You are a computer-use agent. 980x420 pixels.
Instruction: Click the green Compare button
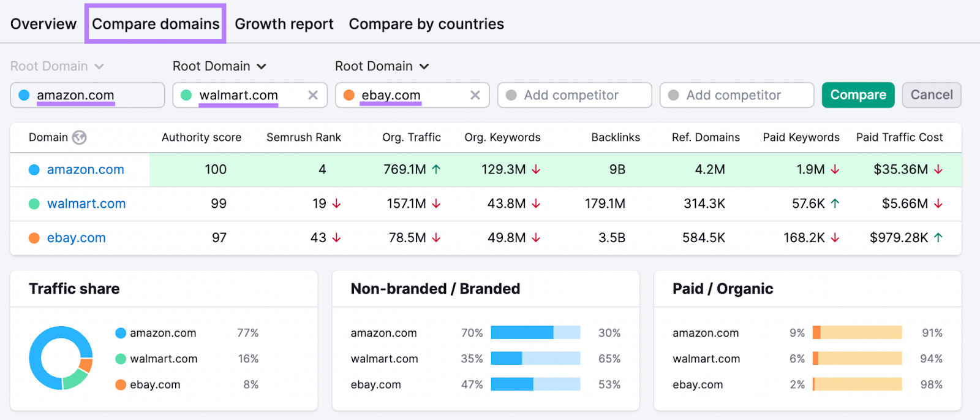point(858,95)
